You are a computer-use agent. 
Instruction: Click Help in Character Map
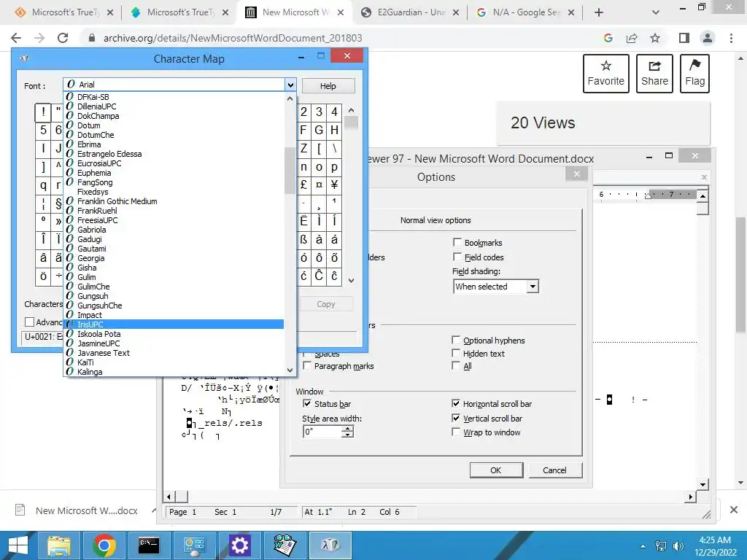[328, 86]
